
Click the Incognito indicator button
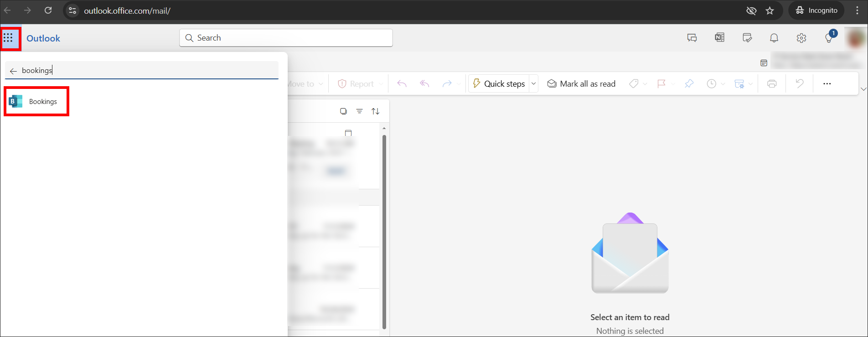pos(816,10)
